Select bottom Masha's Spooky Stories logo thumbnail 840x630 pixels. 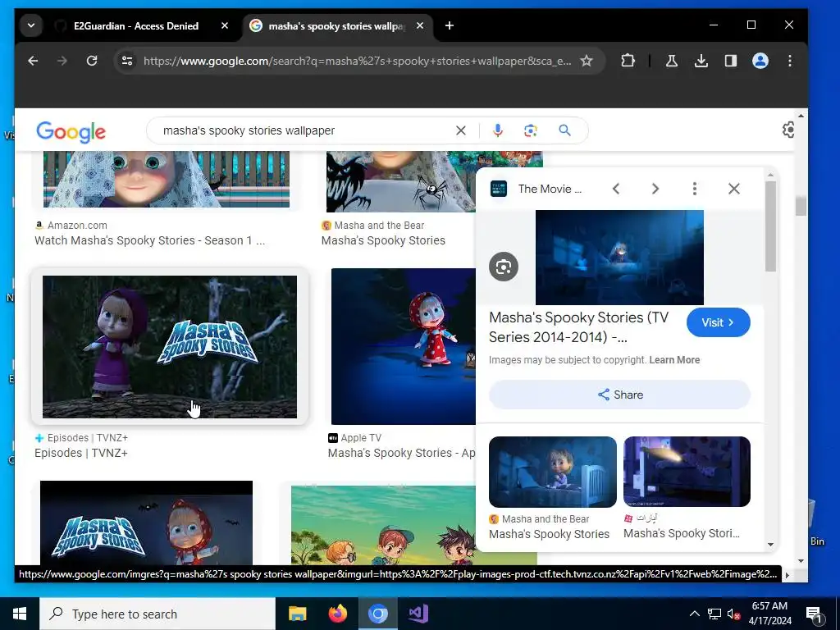146,523
